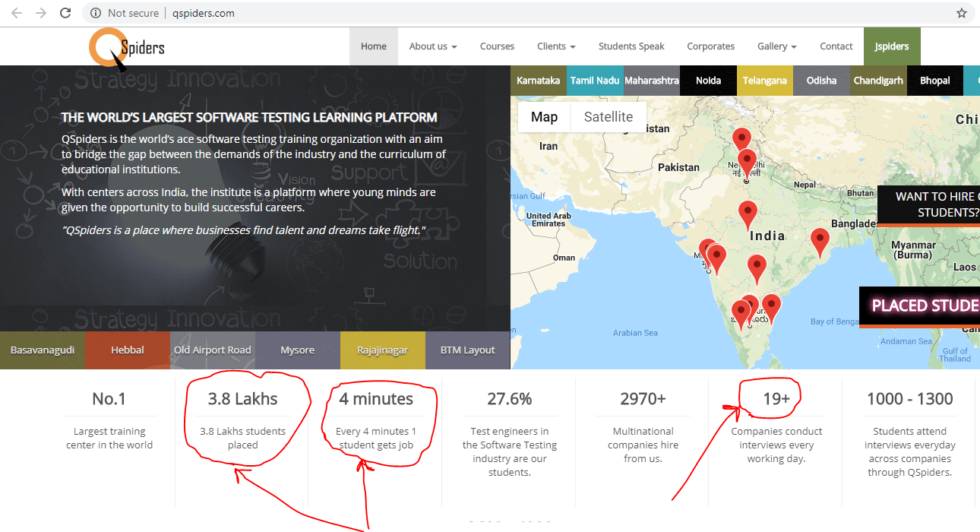This screenshot has width=980, height=532.
Task: Click the '2970+' statistic
Action: pyautogui.click(x=643, y=398)
